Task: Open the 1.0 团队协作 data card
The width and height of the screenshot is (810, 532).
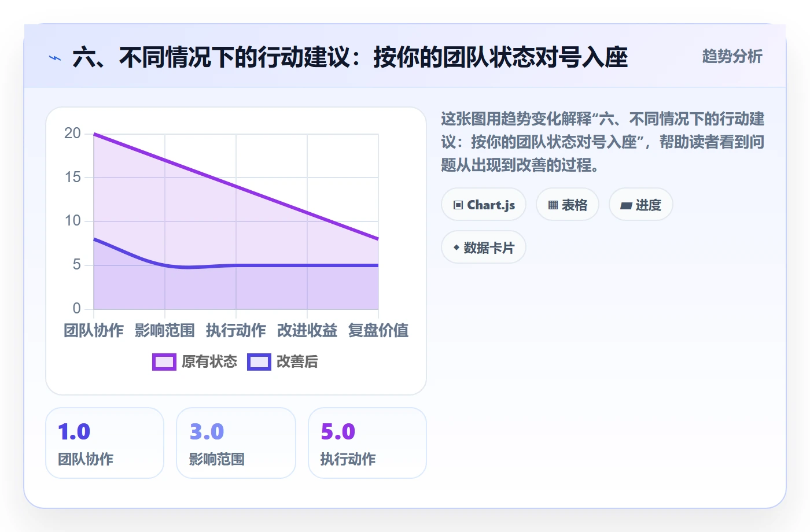Action: click(x=105, y=443)
